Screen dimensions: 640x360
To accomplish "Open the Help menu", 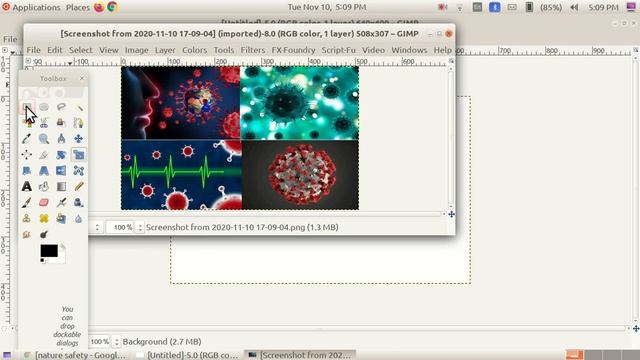I will [442, 50].
